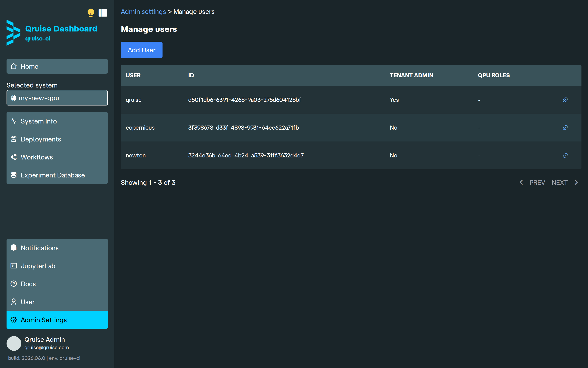Click the Qruise Admin avatar
Screen dimensions: 588x368
14,343
